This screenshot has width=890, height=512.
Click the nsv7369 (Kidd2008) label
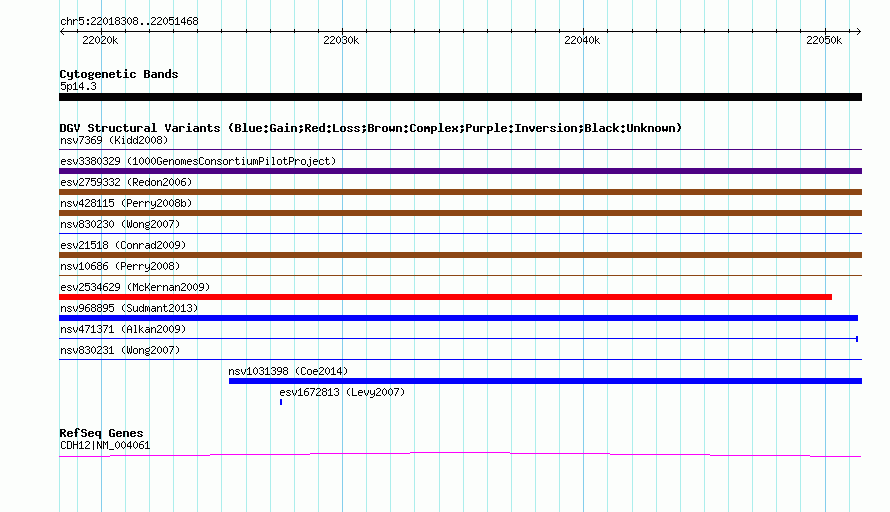tap(114, 140)
